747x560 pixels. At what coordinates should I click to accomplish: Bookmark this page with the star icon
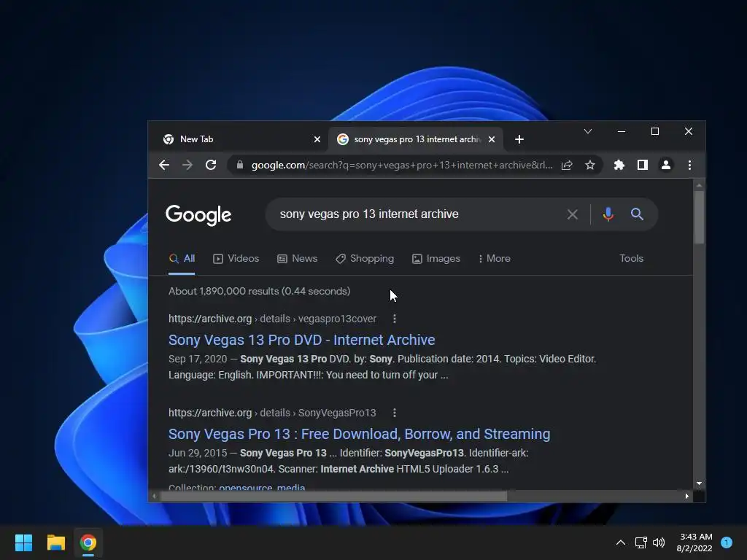click(589, 166)
